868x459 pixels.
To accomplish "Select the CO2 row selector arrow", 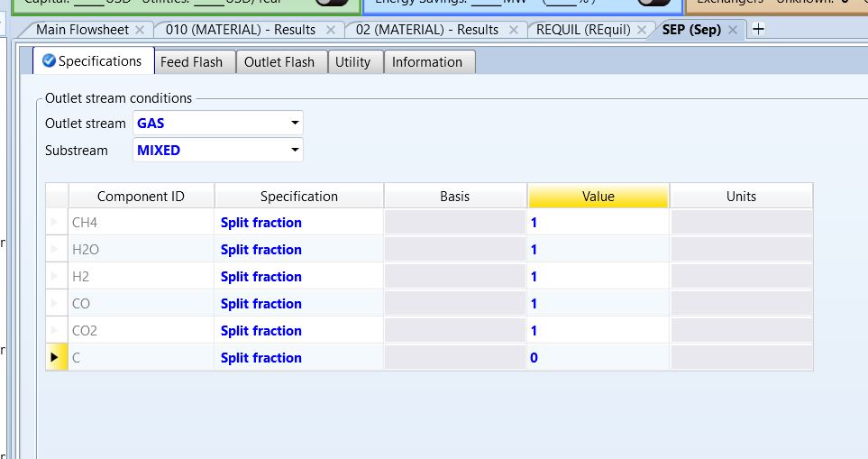I will pos(57,331).
